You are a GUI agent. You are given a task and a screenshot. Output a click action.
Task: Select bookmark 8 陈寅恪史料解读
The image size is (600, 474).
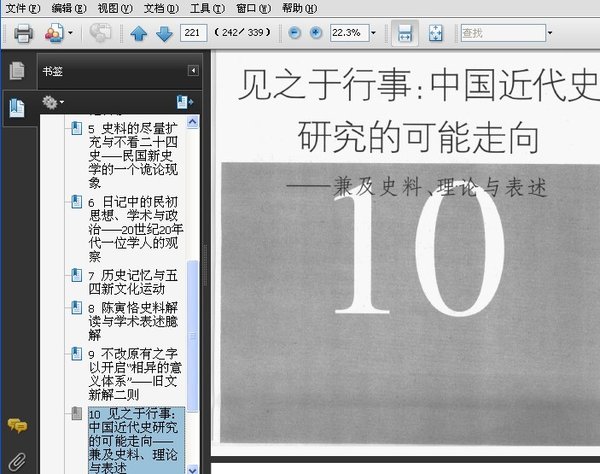tap(133, 321)
